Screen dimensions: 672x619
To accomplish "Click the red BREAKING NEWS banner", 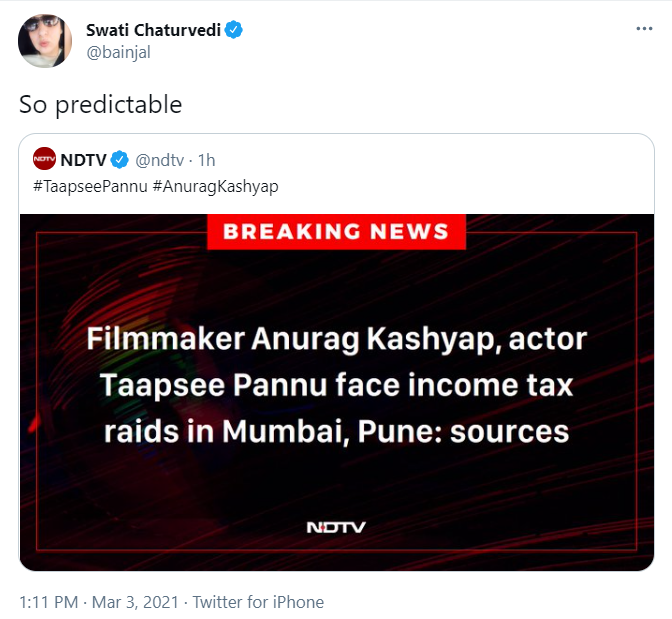I will click(x=336, y=232).
